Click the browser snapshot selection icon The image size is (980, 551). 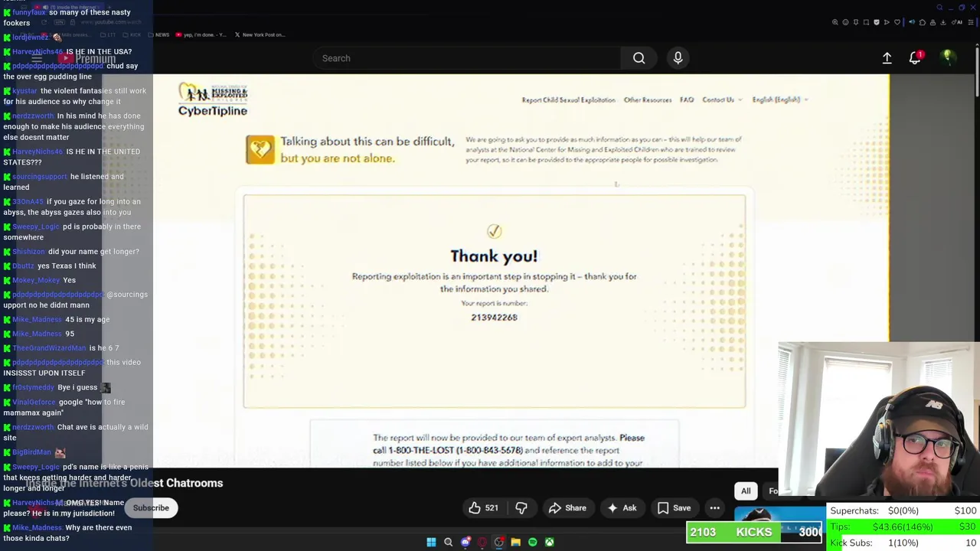coord(866,22)
